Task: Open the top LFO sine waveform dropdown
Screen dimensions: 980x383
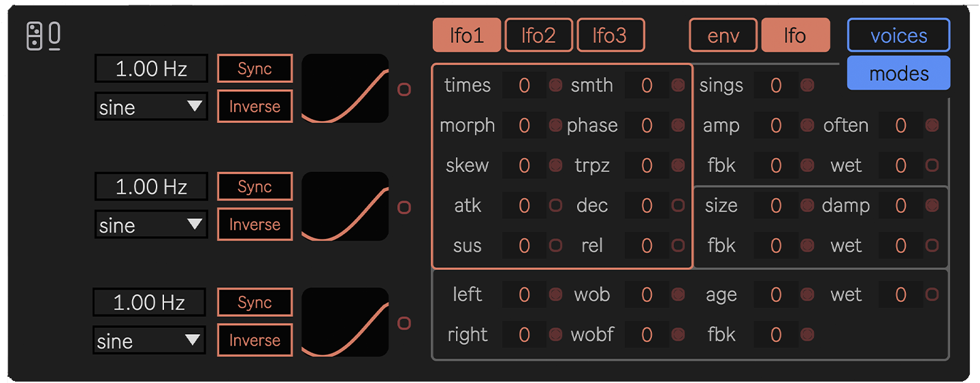Action: [151, 107]
